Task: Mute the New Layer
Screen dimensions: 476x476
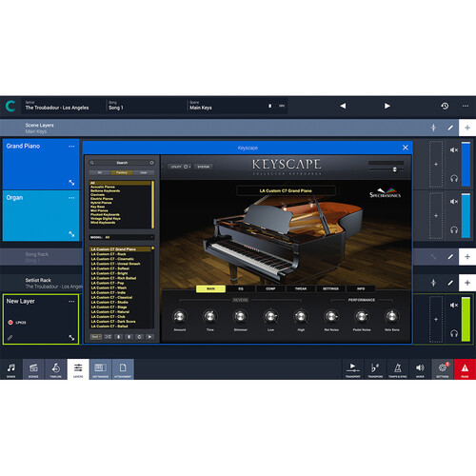Action: point(454,306)
